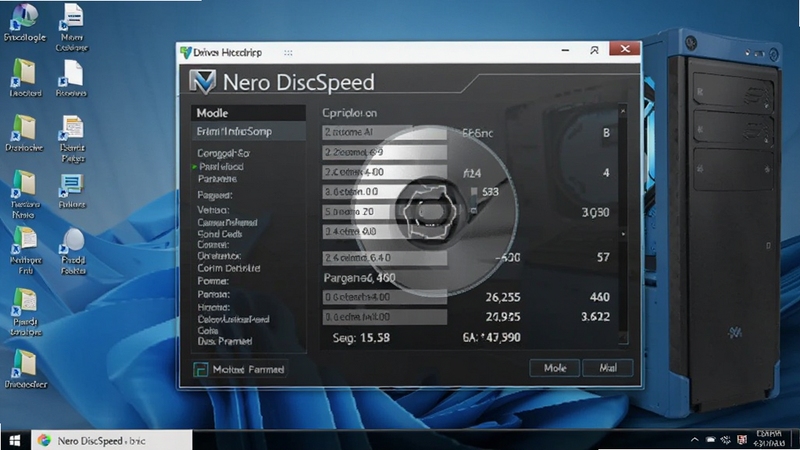
Task: Open the Roselsra desktop file icon
Action: click(x=71, y=79)
